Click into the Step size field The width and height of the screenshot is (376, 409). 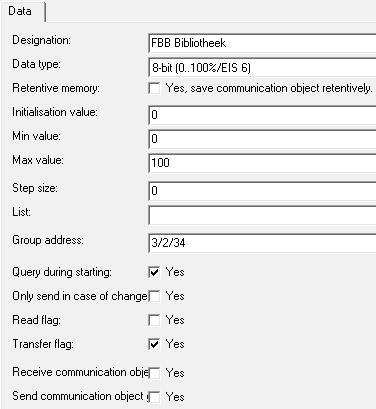[x=262, y=191]
